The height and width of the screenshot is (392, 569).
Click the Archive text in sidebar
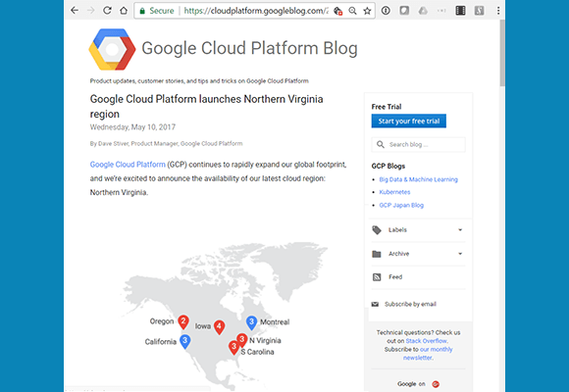pyautogui.click(x=399, y=254)
